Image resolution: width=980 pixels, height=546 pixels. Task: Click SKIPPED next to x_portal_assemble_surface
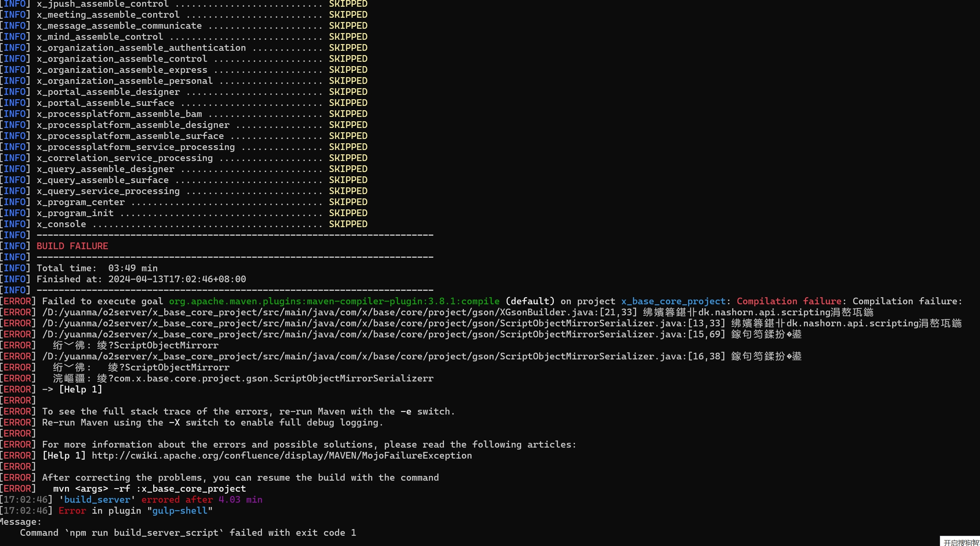(x=348, y=103)
